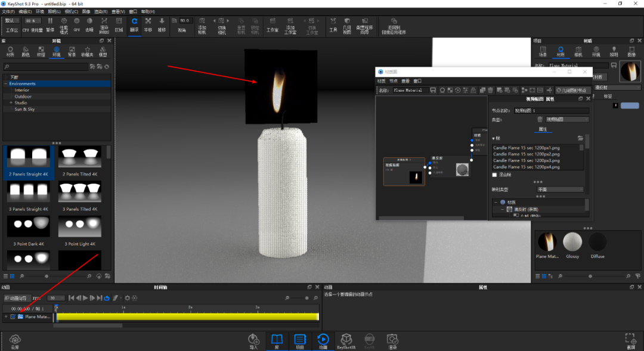Select the Pan (平移) camera tool
The image size is (644, 351).
148,24
